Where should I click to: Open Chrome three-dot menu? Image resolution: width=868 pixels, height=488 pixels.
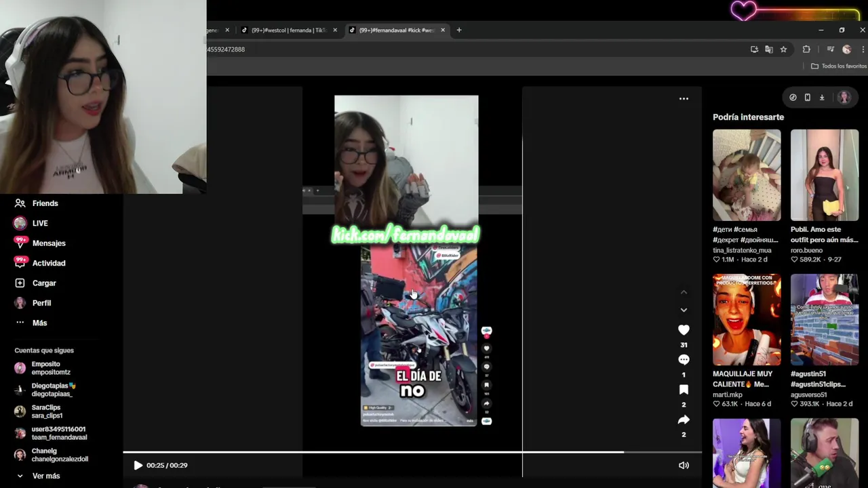coord(863,49)
